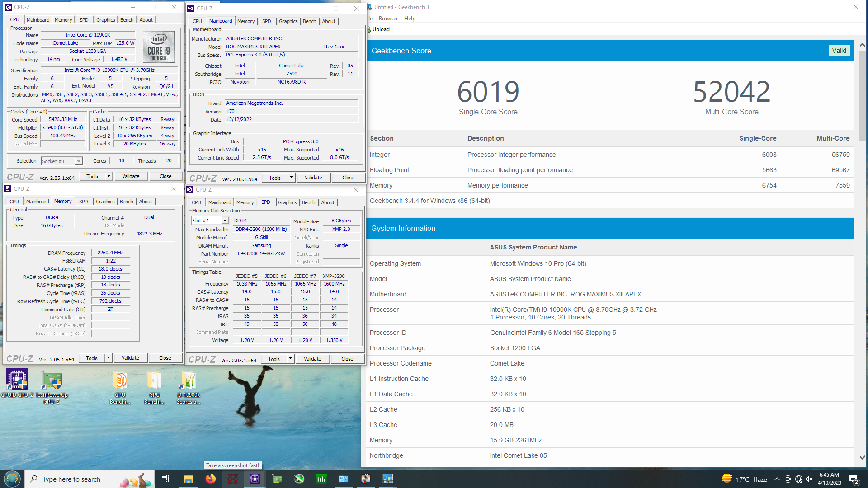The width and height of the screenshot is (868, 488).
Task: Switch to Bench tab in CPU window
Action: [127, 20]
